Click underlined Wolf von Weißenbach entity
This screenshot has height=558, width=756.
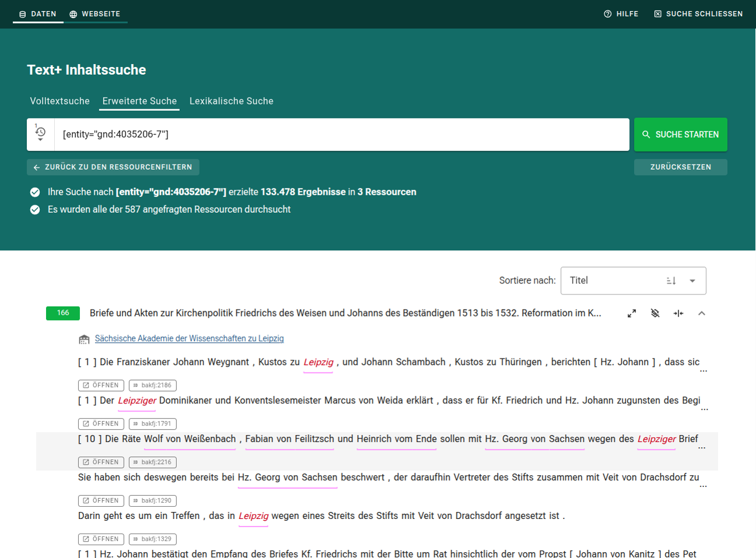pyautogui.click(x=190, y=439)
